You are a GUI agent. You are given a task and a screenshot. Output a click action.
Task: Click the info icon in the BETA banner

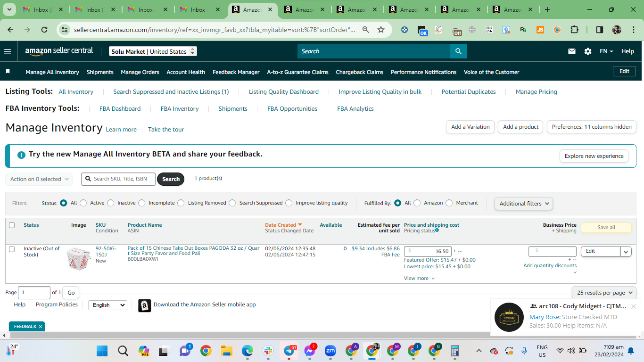tap(21, 155)
